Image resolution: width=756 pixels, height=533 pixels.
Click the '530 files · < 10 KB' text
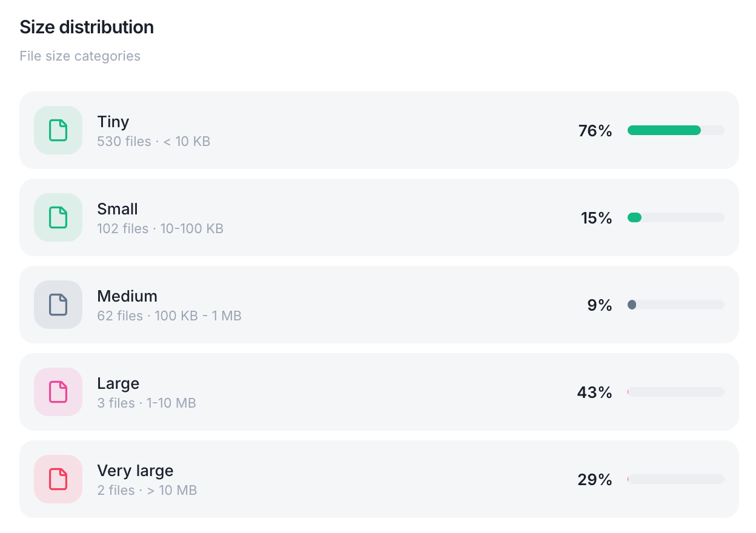(x=154, y=142)
